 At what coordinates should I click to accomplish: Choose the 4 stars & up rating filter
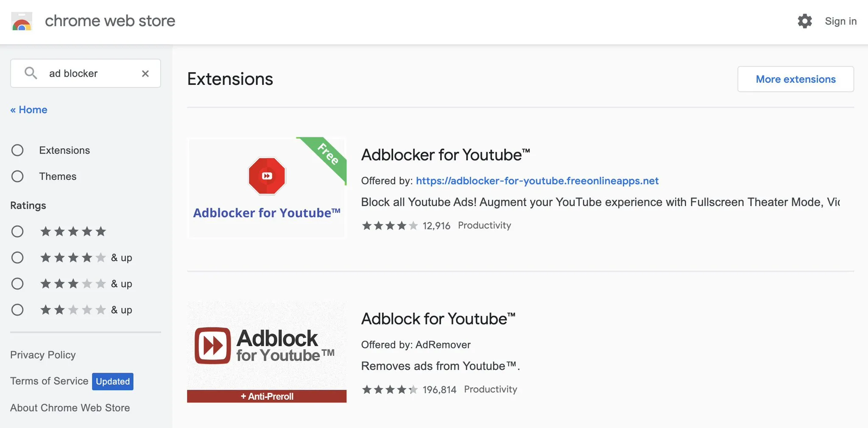pos(17,258)
